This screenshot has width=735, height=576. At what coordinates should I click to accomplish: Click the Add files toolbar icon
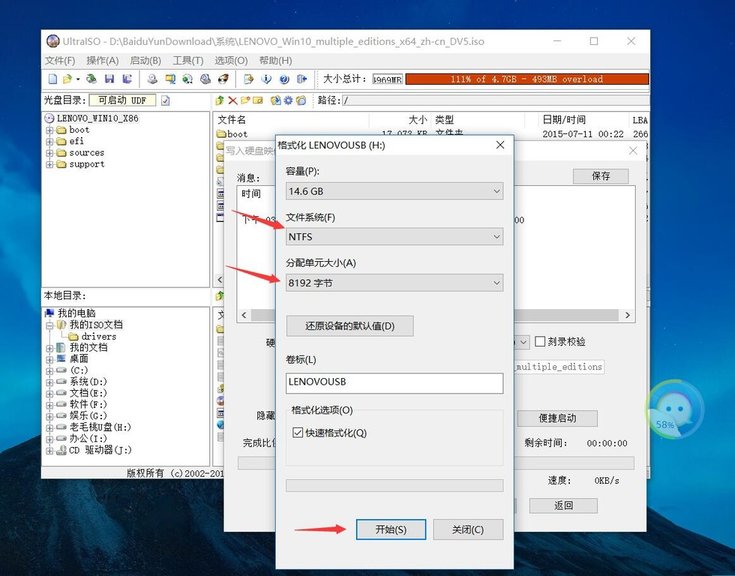(x=248, y=79)
